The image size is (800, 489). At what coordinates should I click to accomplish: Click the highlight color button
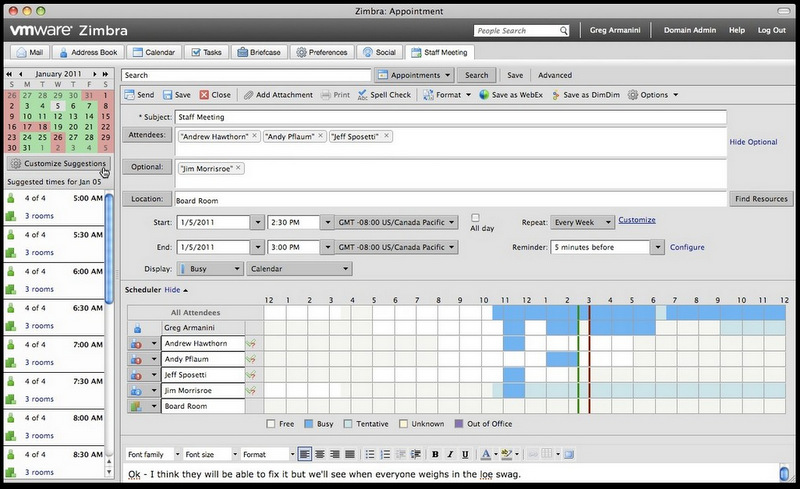click(x=506, y=454)
